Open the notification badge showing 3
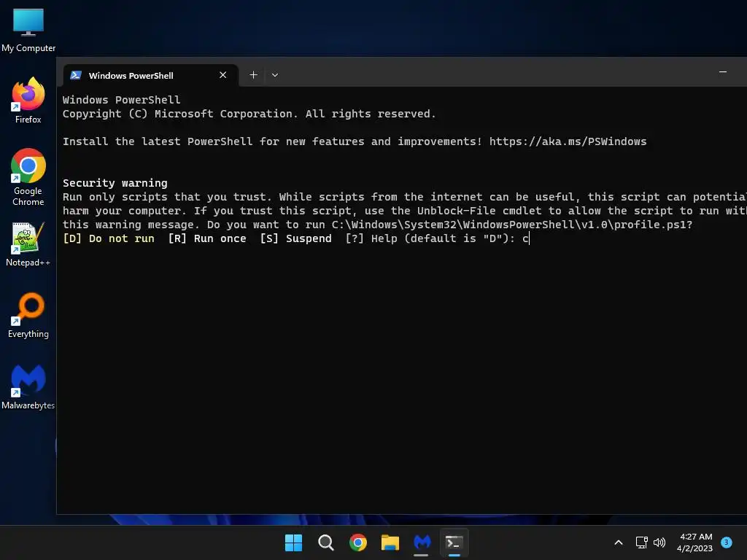Image resolution: width=747 pixels, height=560 pixels. (727, 542)
